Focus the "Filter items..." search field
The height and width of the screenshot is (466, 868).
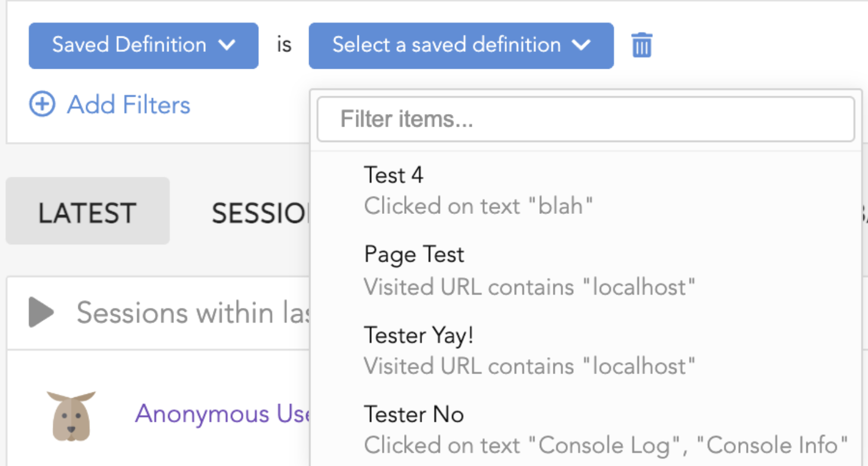click(586, 119)
